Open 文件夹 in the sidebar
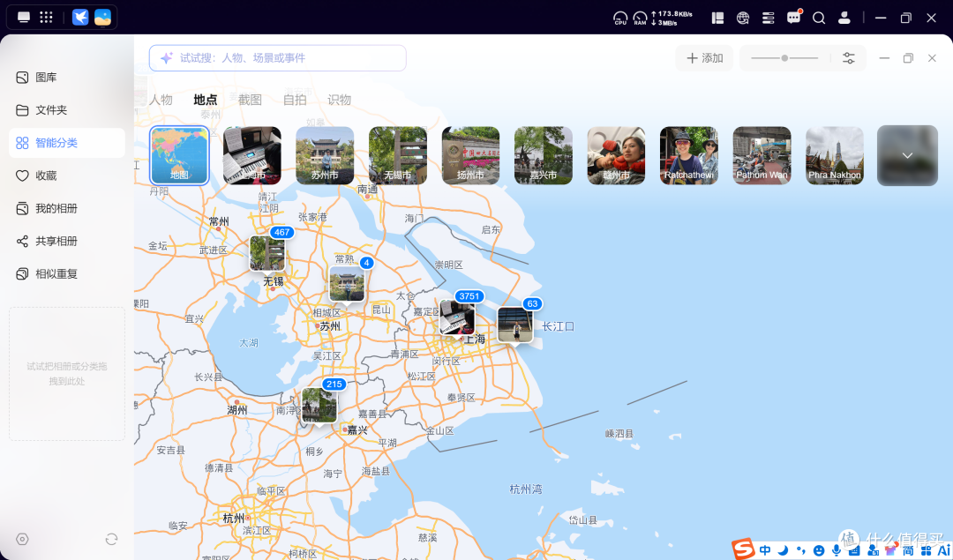 pyautogui.click(x=67, y=110)
